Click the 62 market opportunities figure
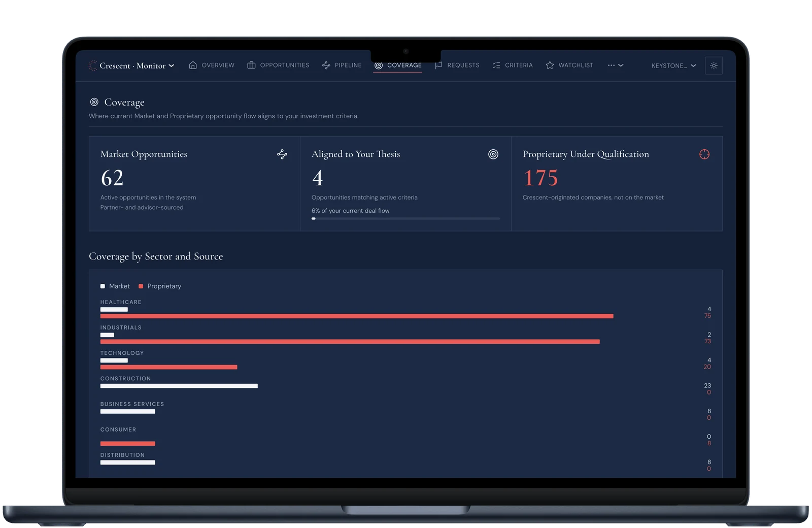The image size is (812, 528). [112, 178]
